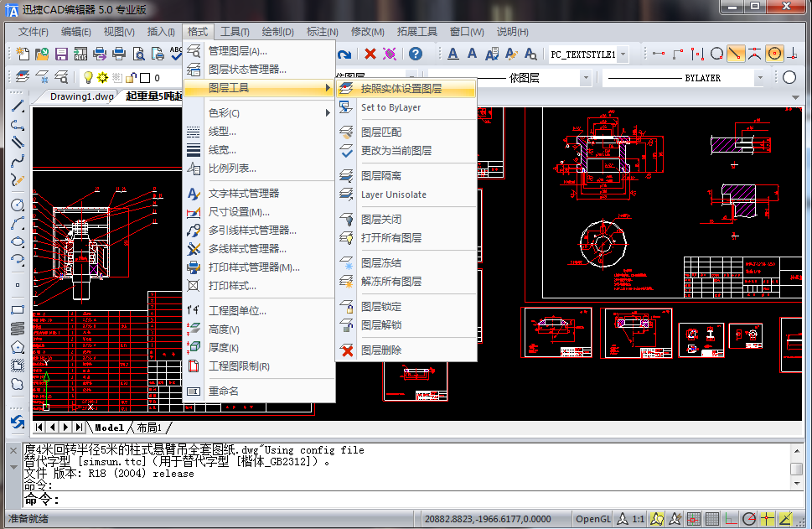Expand the 图层工具 submenu item

click(x=259, y=88)
